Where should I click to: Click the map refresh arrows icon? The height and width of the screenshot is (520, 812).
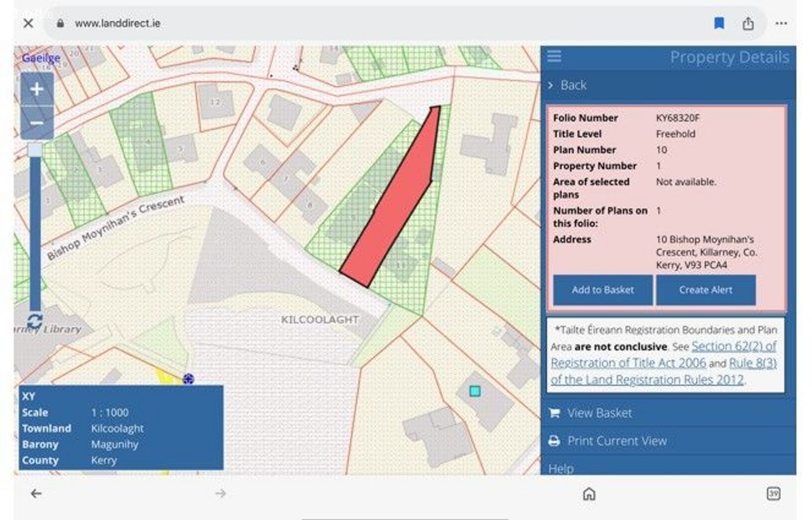(x=35, y=321)
